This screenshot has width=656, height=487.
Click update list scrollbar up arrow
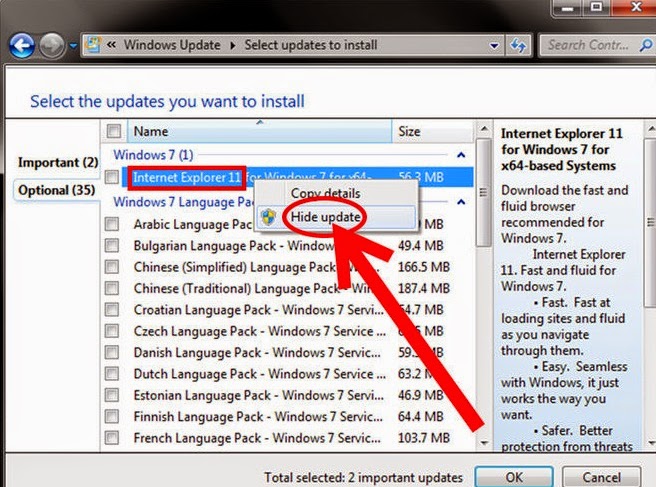[484, 129]
